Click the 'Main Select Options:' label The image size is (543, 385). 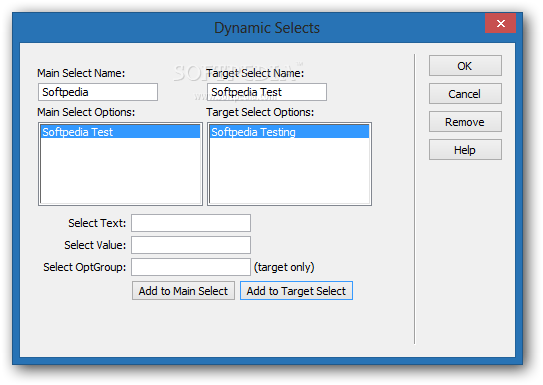(x=86, y=112)
